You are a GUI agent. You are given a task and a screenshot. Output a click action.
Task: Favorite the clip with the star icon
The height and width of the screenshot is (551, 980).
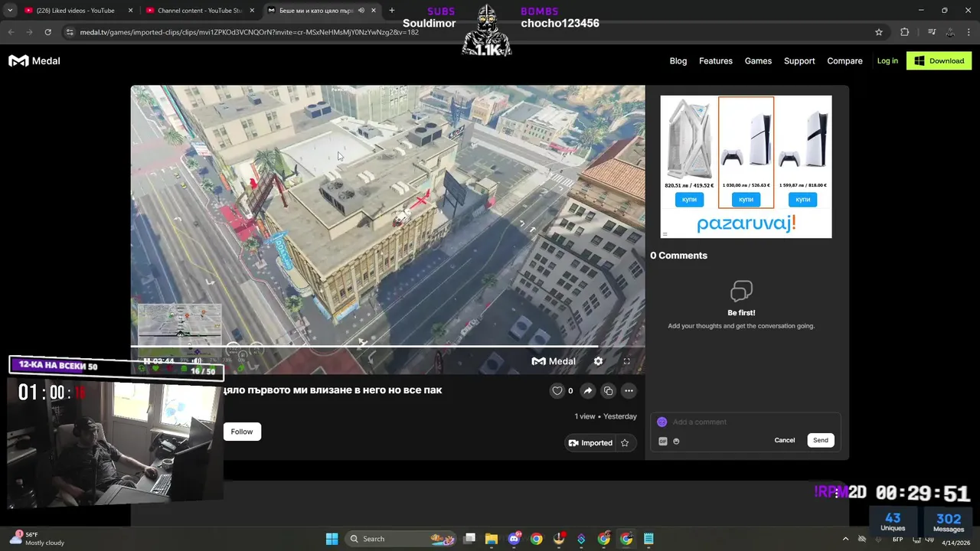[x=625, y=442]
